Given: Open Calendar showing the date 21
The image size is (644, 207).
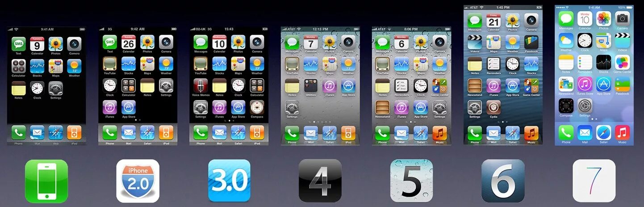Looking at the screenshot, I should coord(493,21).
